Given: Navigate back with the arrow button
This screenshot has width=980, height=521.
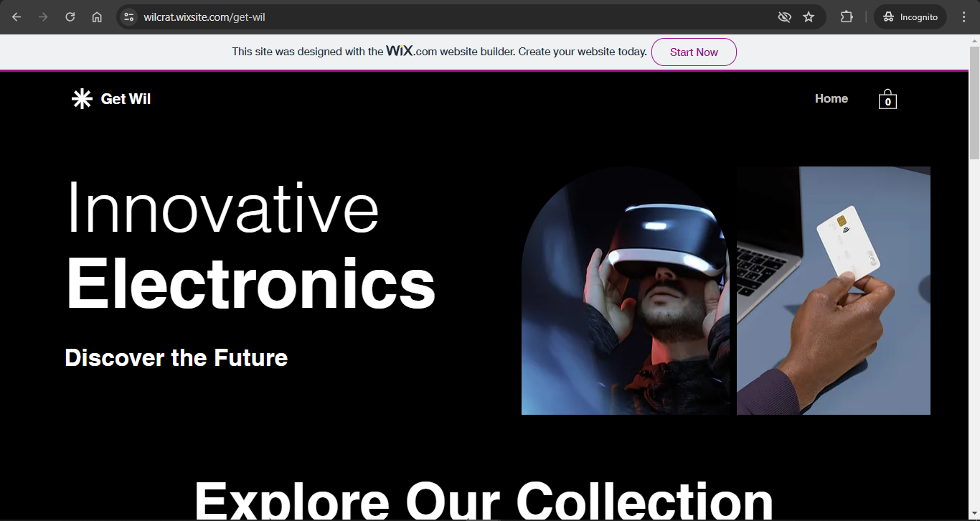Looking at the screenshot, I should point(17,17).
